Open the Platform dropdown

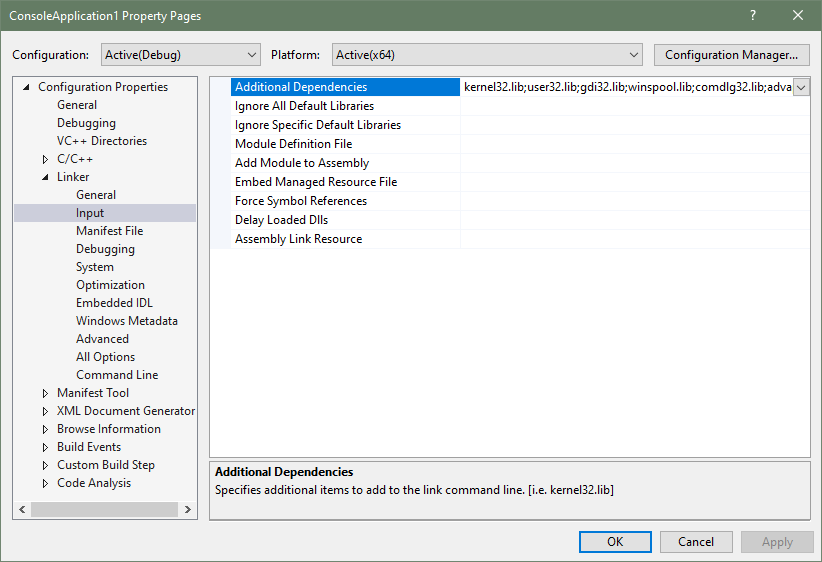pos(487,55)
